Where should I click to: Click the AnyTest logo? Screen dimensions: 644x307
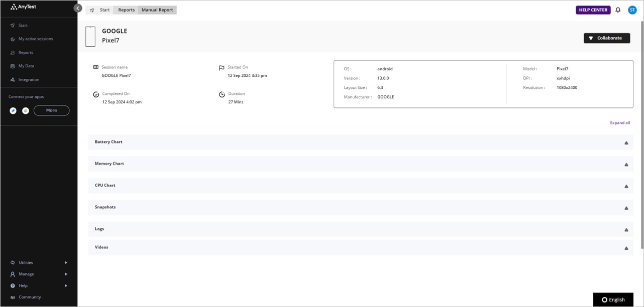click(24, 7)
